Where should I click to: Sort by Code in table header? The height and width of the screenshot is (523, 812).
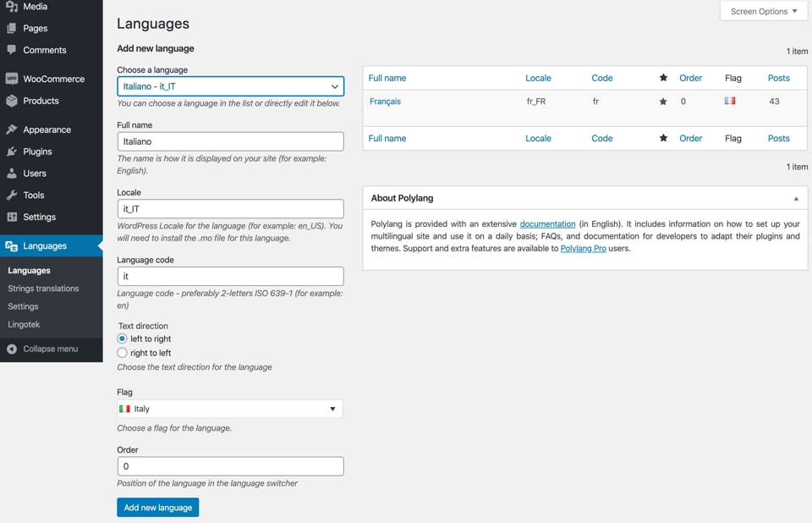tap(601, 78)
